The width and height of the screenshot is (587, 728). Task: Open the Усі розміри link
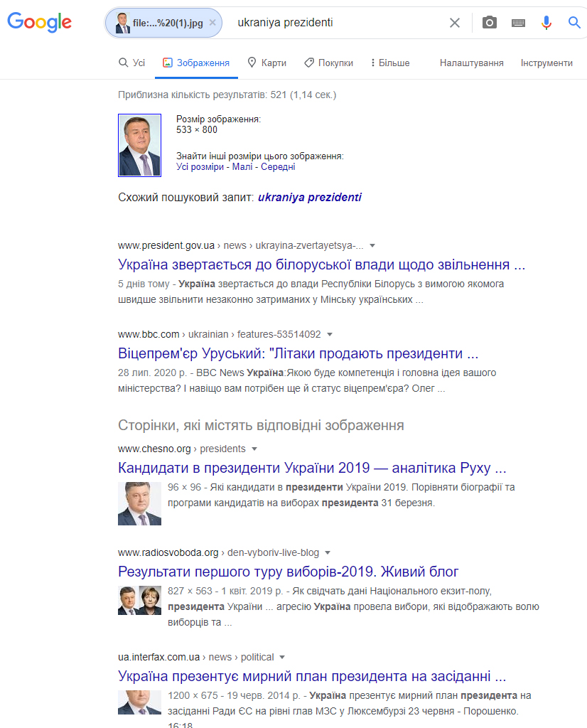coord(200,166)
